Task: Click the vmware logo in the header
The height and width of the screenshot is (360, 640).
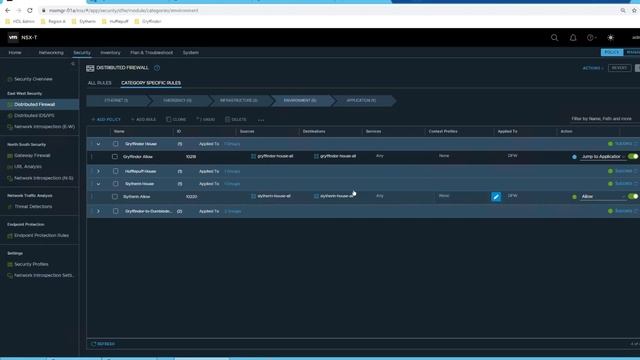Action: coord(13,37)
